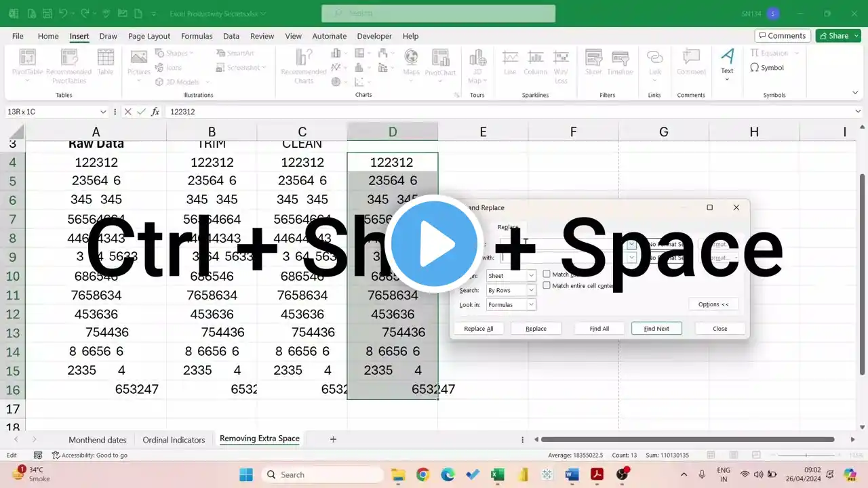Screen dimensions: 868x488
Task: Tick Match entire cell contents checkbox
Action: [547, 286]
